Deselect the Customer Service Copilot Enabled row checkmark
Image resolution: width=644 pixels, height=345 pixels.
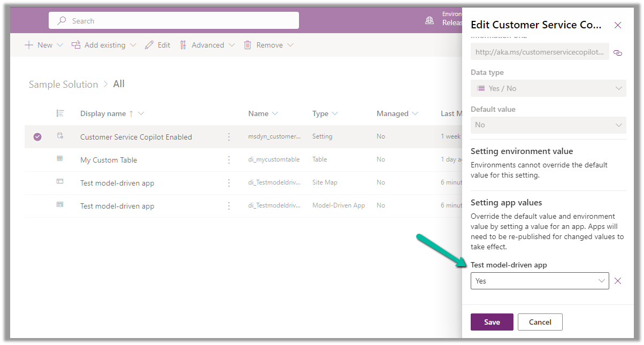coord(37,137)
